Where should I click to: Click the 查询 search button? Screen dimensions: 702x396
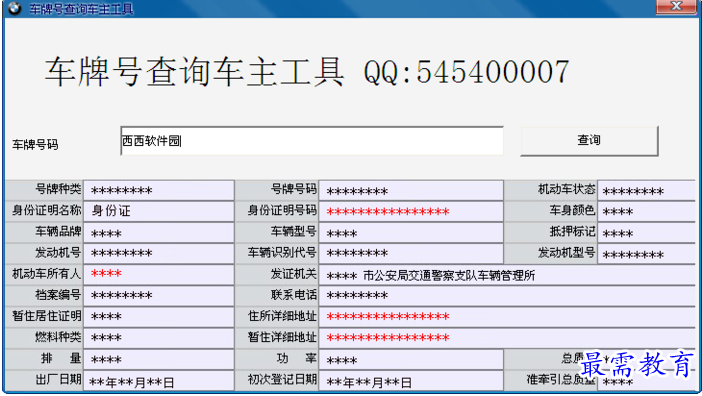(589, 141)
